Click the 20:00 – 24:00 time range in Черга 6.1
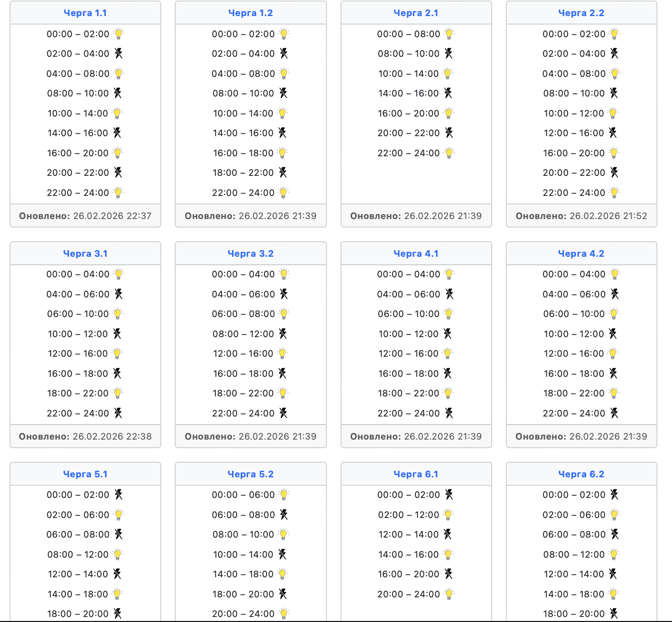Image resolution: width=672 pixels, height=622 pixels. coord(408,594)
